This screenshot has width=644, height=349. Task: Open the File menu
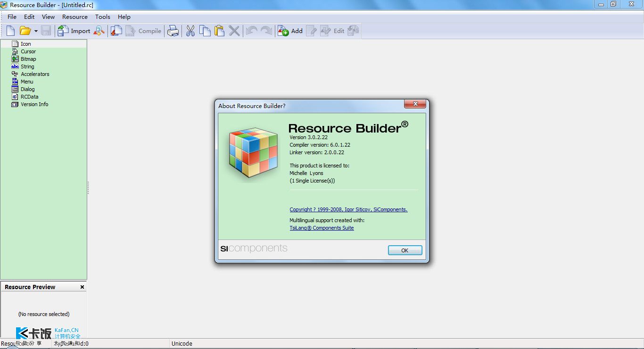(x=12, y=17)
